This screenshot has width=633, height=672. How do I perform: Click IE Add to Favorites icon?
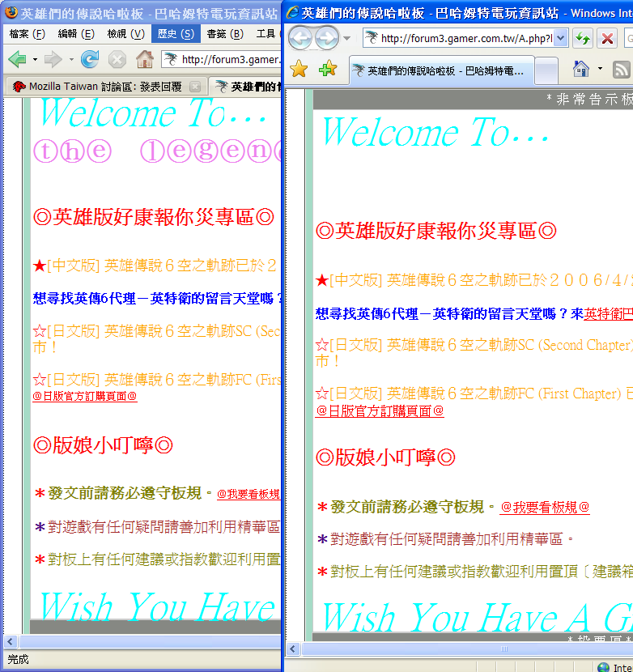click(328, 69)
